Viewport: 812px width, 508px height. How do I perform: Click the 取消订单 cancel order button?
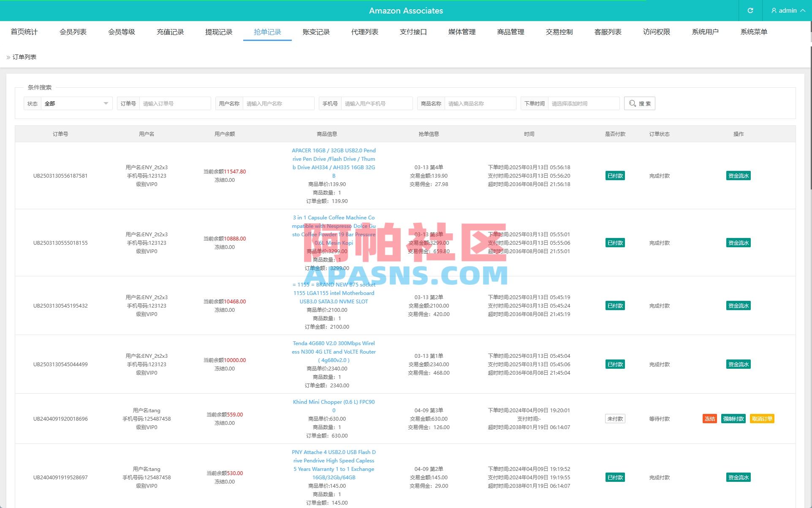pyautogui.click(x=762, y=419)
